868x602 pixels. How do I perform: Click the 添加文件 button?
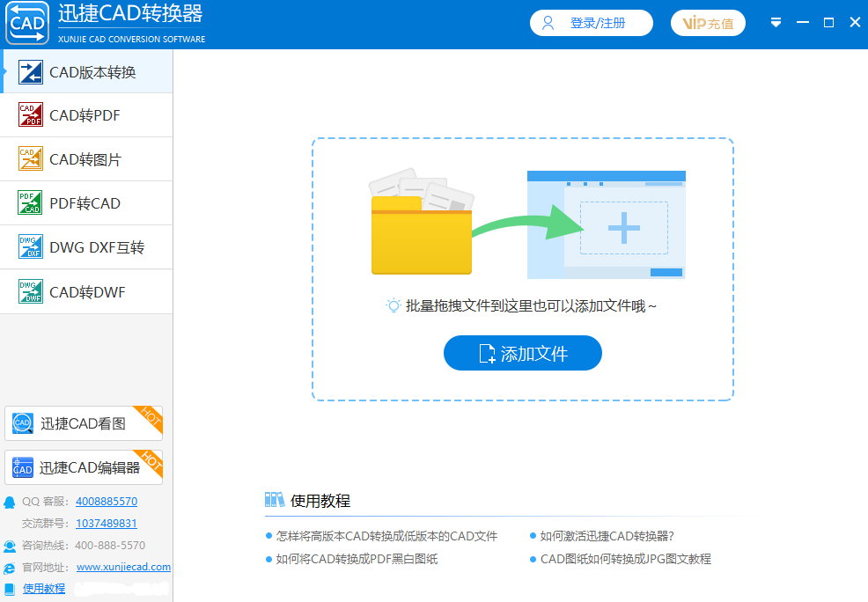pyautogui.click(x=522, y=353)
